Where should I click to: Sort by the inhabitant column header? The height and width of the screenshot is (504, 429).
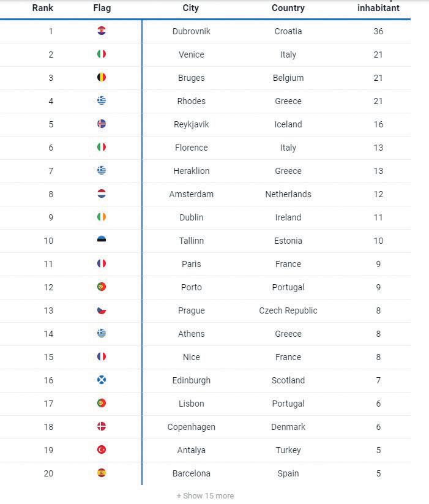coord(378,8)
